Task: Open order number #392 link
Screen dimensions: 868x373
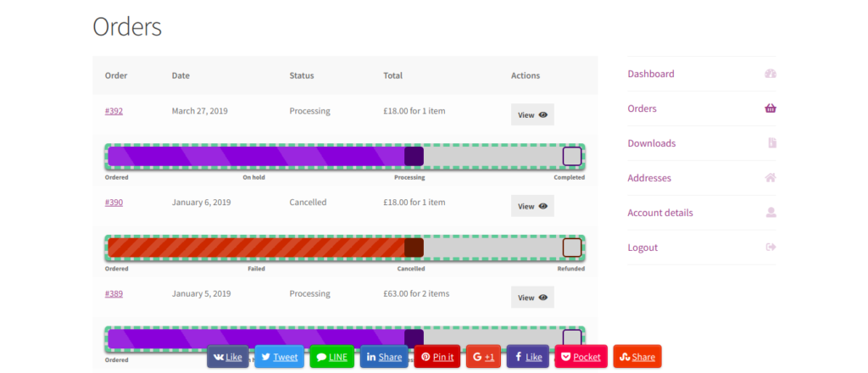Action: (x=114, y=111)
